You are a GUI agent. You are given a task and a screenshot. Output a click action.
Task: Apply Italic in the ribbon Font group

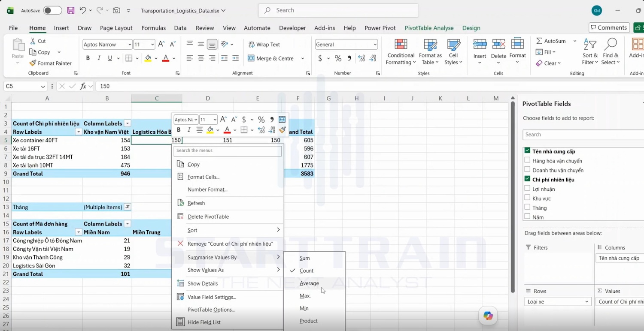pos(99,58)
